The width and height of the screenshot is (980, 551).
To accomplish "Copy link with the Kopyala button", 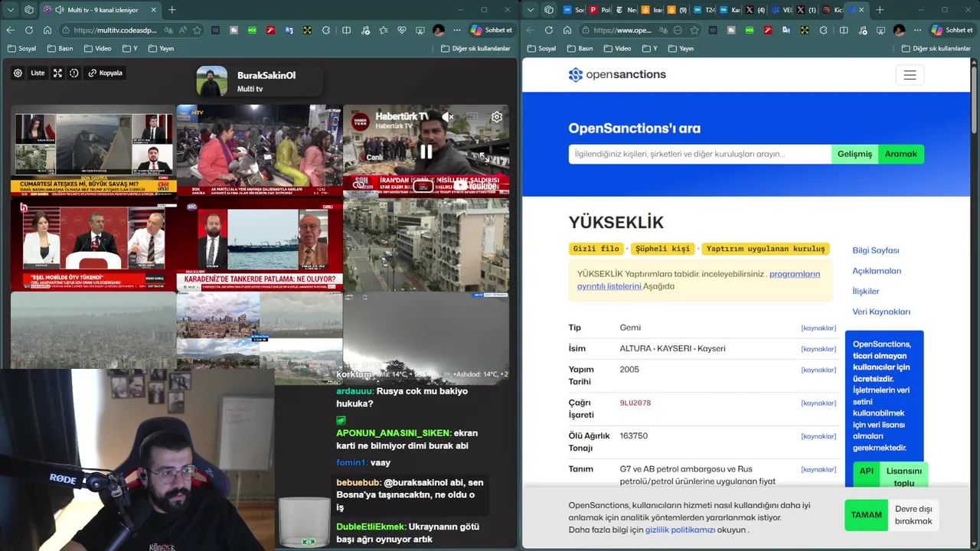I will click(106, 73).
